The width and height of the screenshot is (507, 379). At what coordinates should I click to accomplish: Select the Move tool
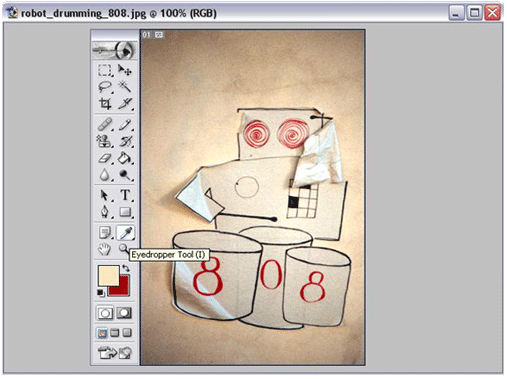[125, 70]
